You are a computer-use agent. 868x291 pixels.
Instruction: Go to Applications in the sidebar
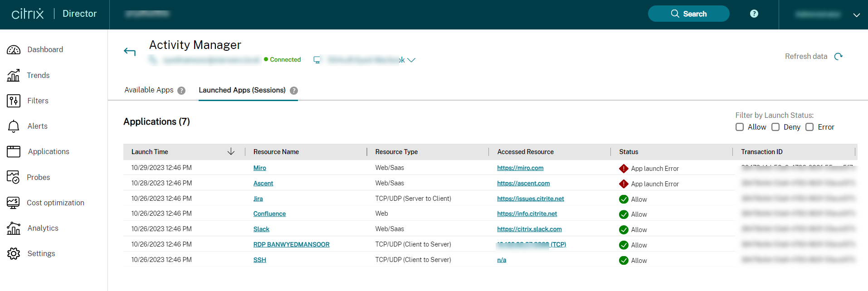click(x=49, y=151)
